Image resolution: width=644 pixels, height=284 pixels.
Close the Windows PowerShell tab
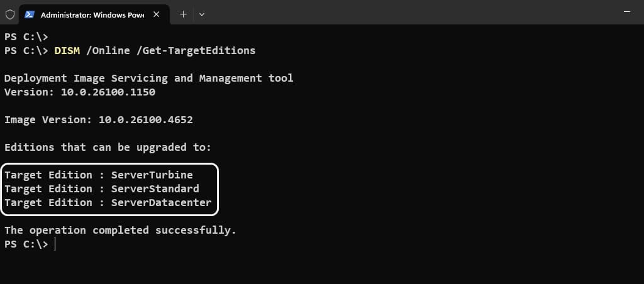pos(156,14)
